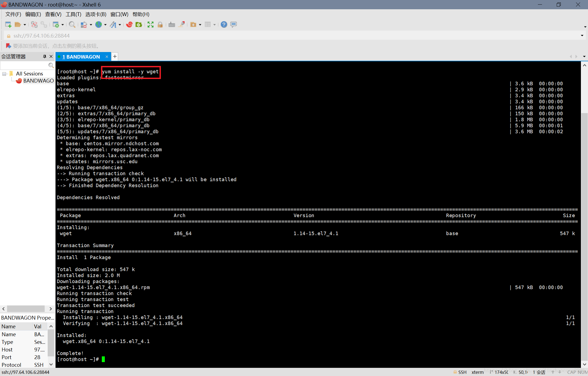The height and width of the screenshot is (376, 588).
Task: Click the New Session toolbar icon
Action: (8, 25)
